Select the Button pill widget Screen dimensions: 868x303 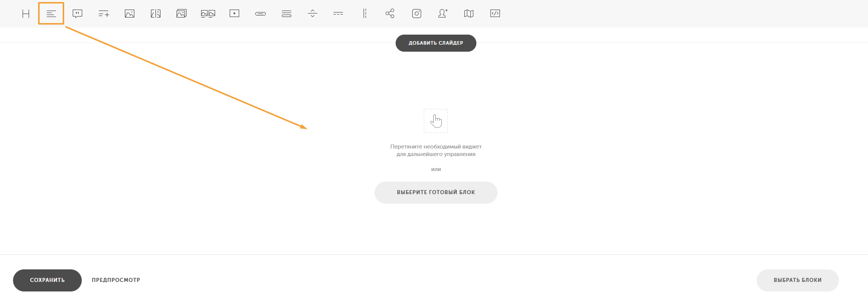coord(260,14)
